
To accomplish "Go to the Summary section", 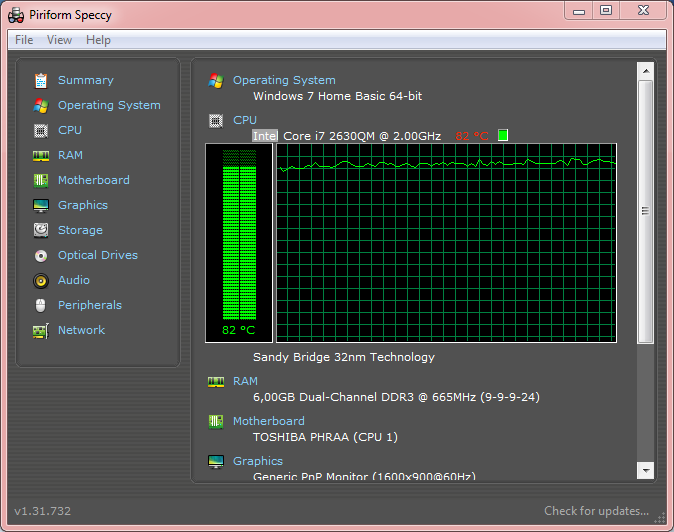I will [86, 80].
